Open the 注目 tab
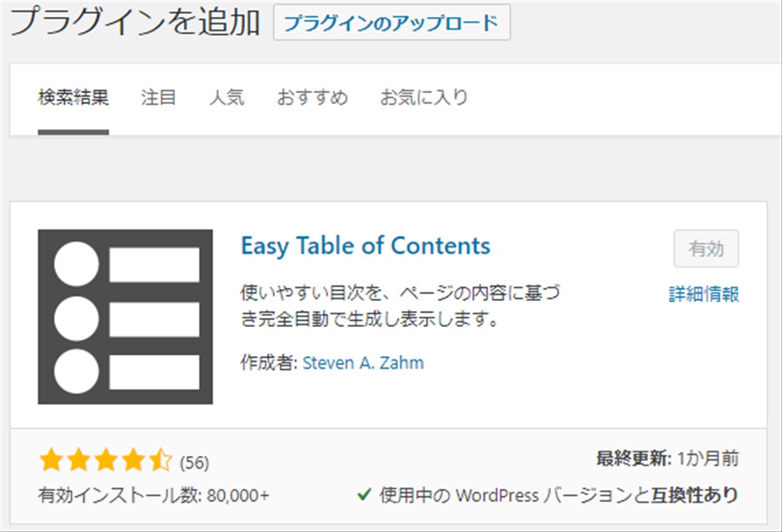The height and width of the screenshot is (532, 782). click(159, 98)
